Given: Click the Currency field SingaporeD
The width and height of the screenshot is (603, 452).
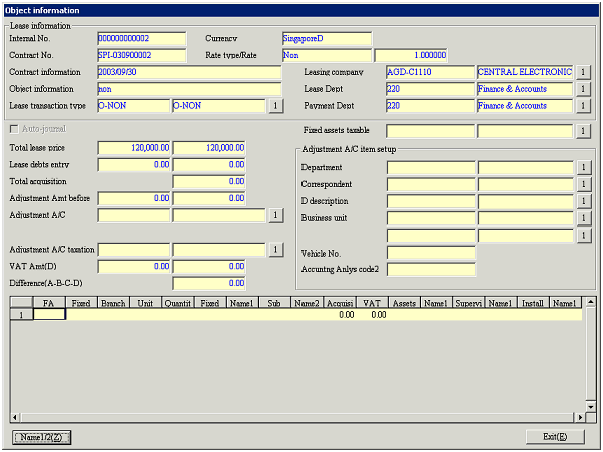Looking at the screenshot, I should [326, 38].
